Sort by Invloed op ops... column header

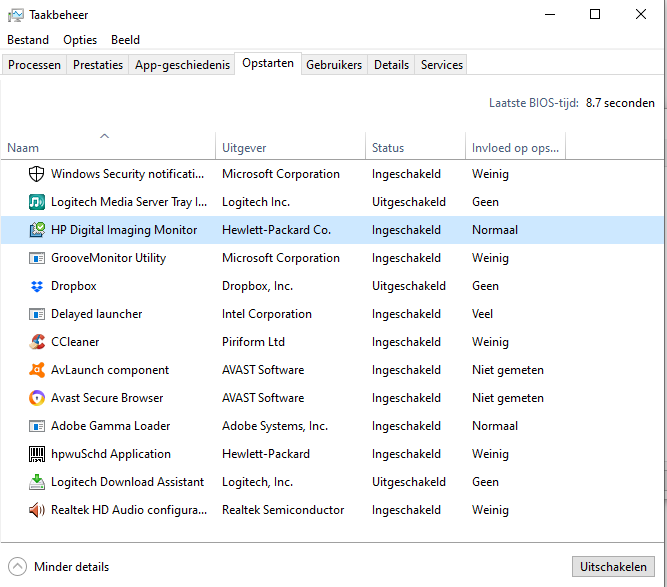(516, 145)
